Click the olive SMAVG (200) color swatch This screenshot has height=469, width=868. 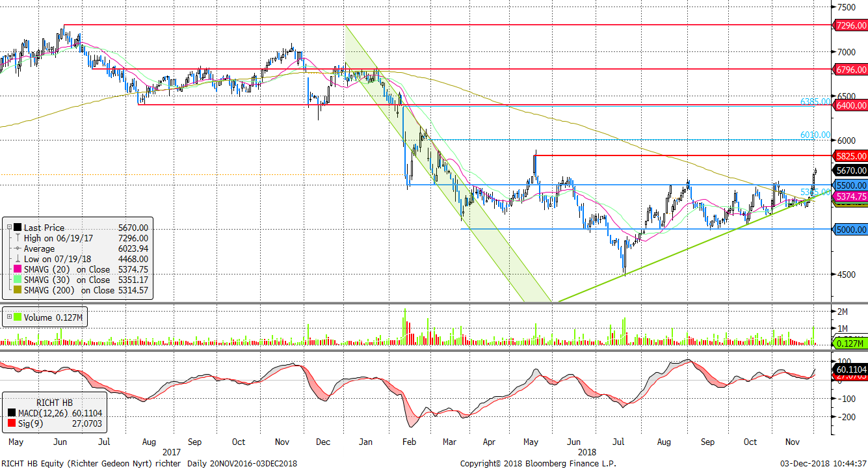tap(18, 290)
